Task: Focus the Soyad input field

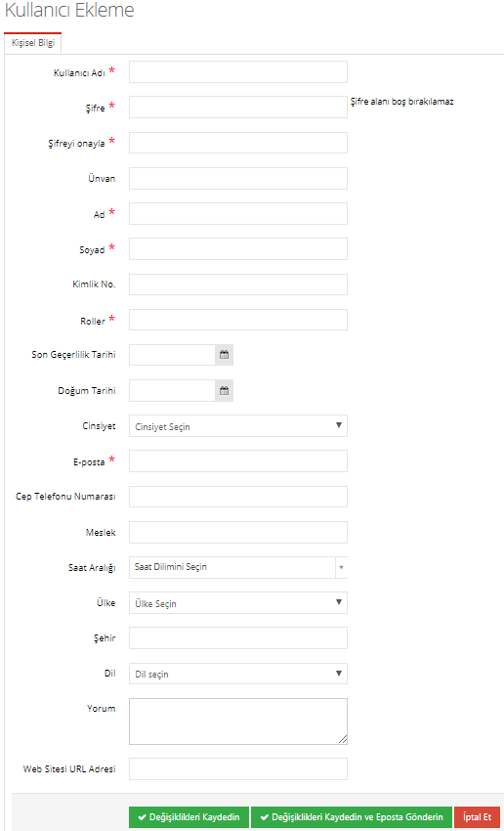Action: (x=238, y=249)
